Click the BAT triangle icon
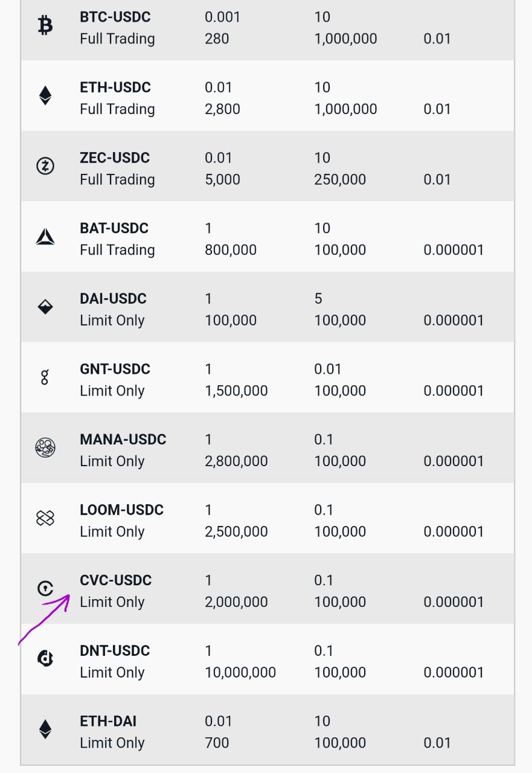This screenshot has height=773, width=532. pos(45,237)
